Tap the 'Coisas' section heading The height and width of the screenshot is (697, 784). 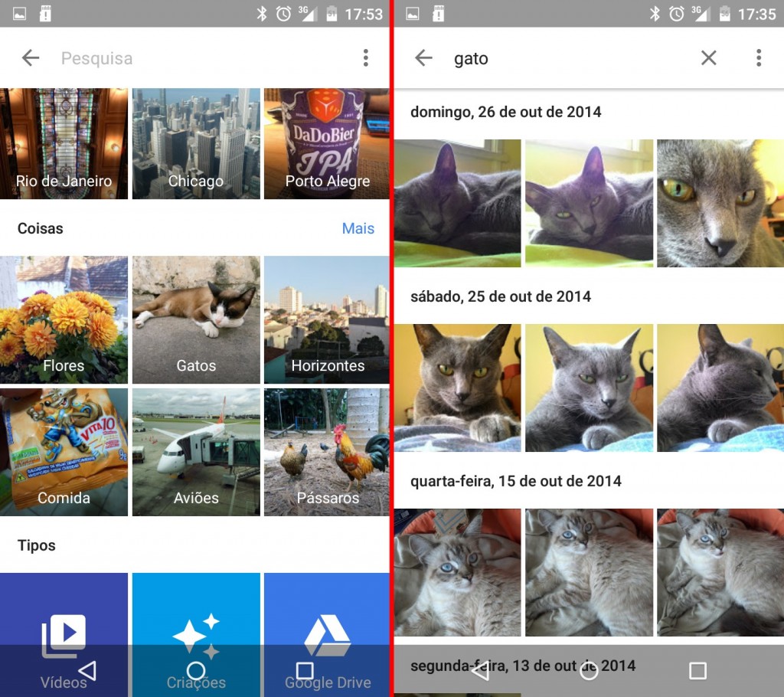pyautogui.click(x=41, y=229)
